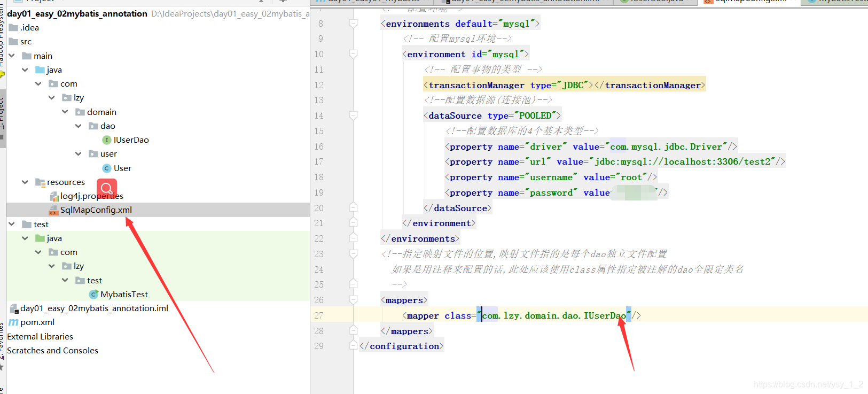Select day01_easy_02mybatis_annotation.iml file
Viewport: 868px width, 394px height.
click(95, 308)
